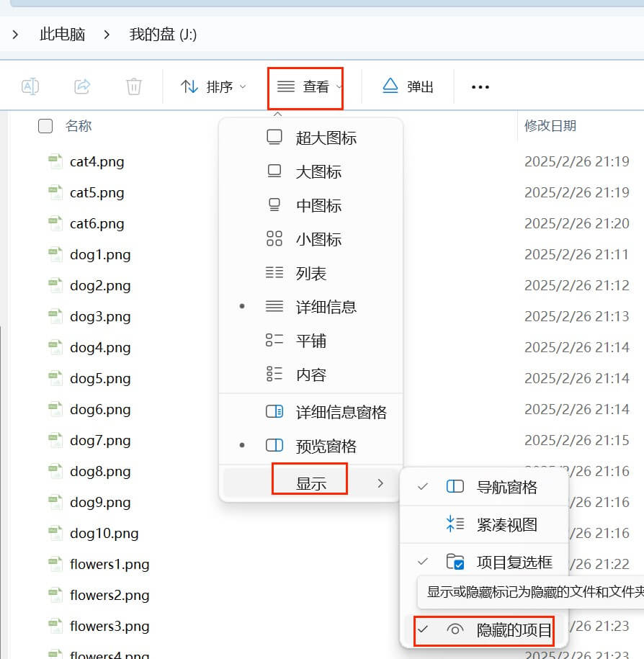Uncheck 项目复选框 option
Viewport: 644px width, 659px height.
(505, 562)
